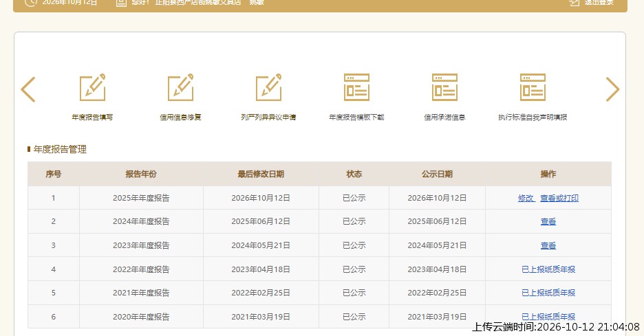Click serial number 1 cell

(54, 198)
